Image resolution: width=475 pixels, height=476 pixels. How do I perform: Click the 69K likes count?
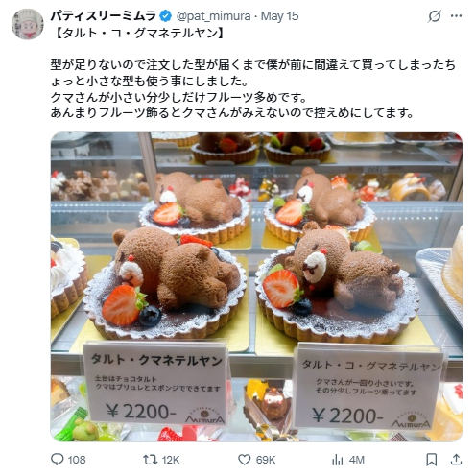tap(266, 460)
